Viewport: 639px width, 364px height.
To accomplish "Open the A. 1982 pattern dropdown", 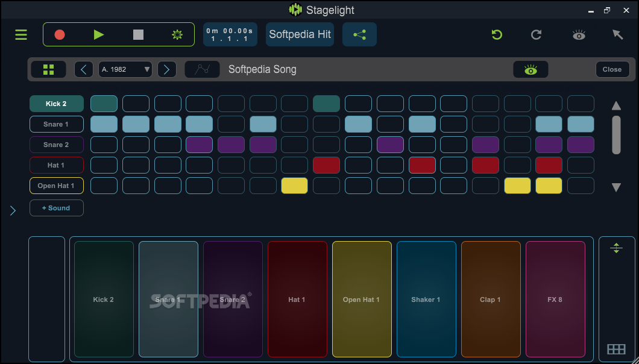I will point(125,69).
